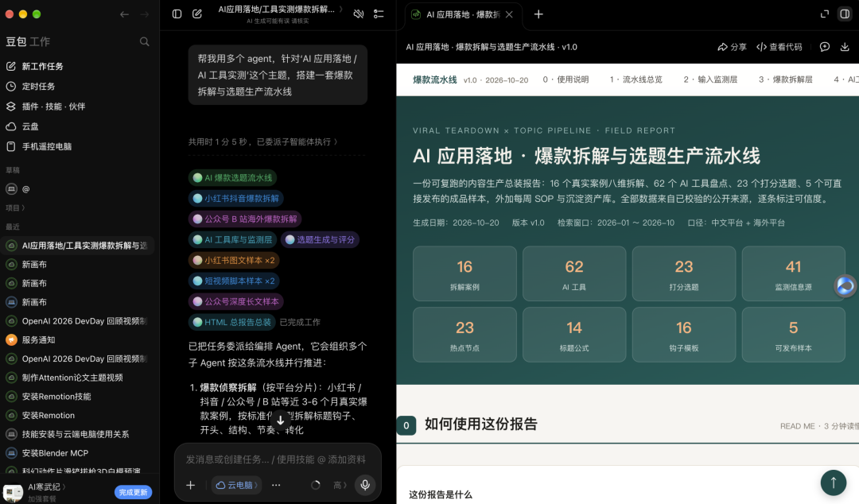
Task: Mute the sound with the speaker icon
Action: pos(358,14)
